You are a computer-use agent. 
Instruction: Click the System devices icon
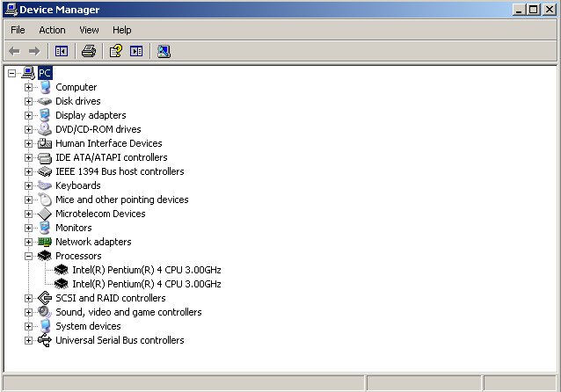45,326
